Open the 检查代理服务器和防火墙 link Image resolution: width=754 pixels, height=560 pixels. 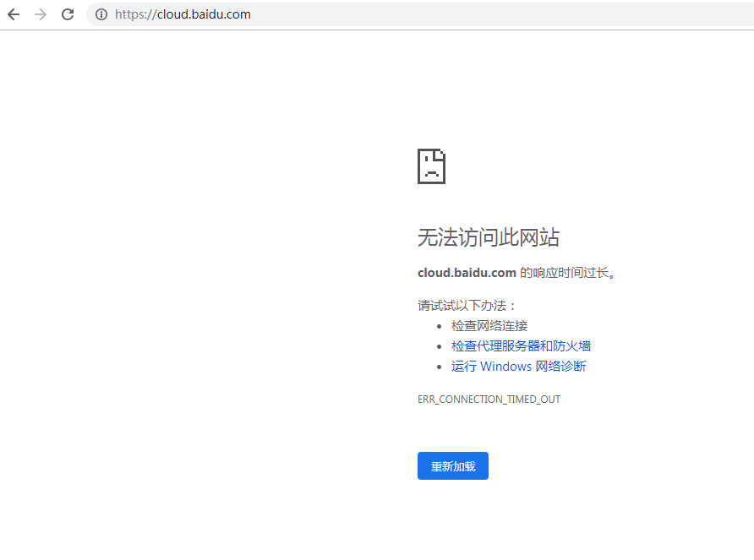tap(521, 346)
